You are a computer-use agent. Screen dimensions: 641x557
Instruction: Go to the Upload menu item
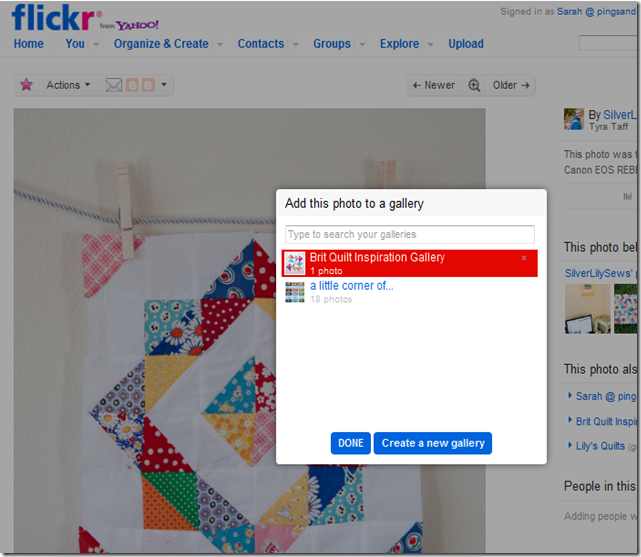click(x=466, y=44)
